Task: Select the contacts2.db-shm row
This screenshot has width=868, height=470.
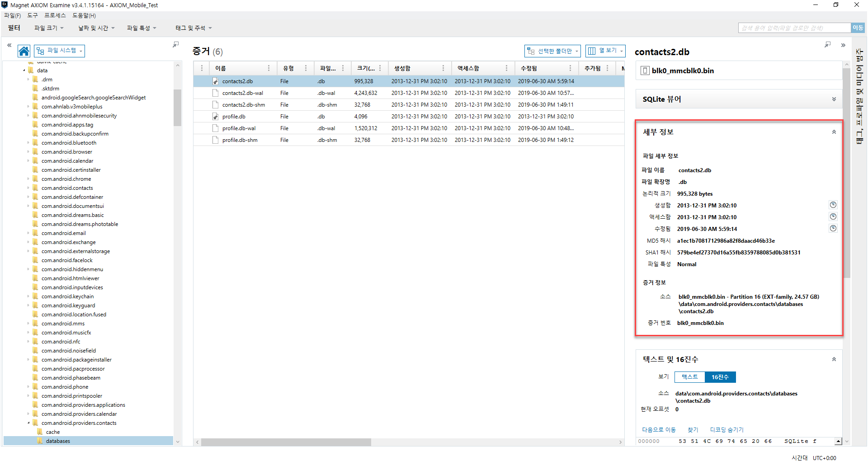Action: tap(409, 105)
